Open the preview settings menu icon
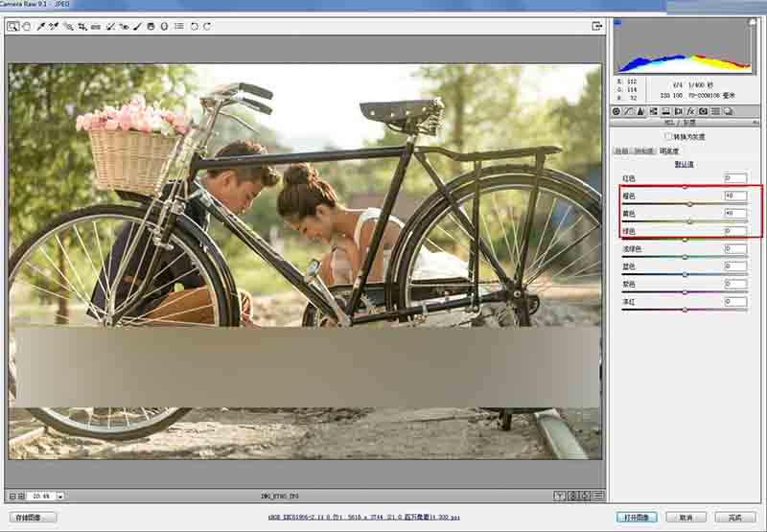767x532 pixels. point(597,496)
